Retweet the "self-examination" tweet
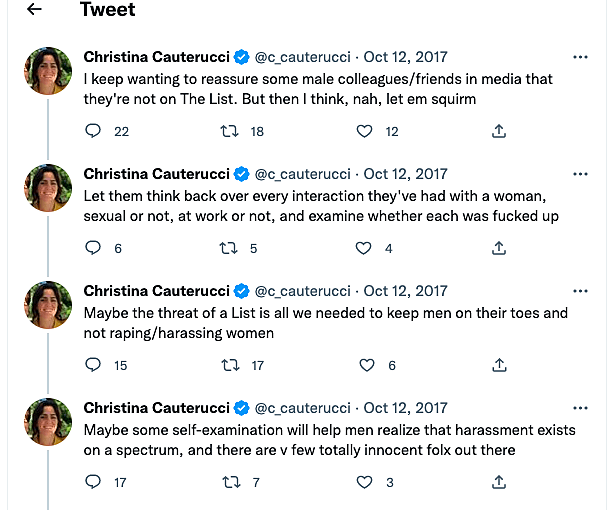Viewport: 611px width, 510px height. click(229, 482)
